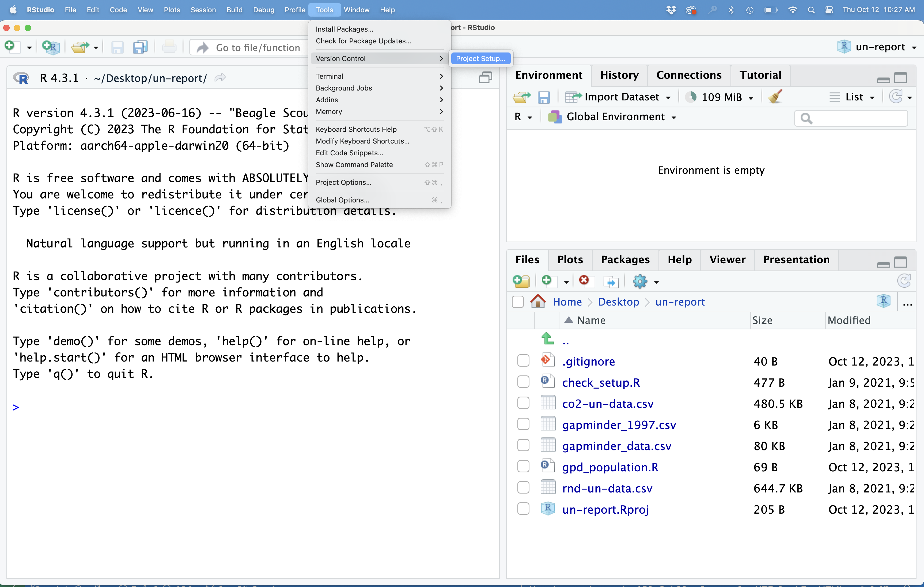Go up a directory with green arrow
Viewport: 924px width, 587px height.
(547, 338)
